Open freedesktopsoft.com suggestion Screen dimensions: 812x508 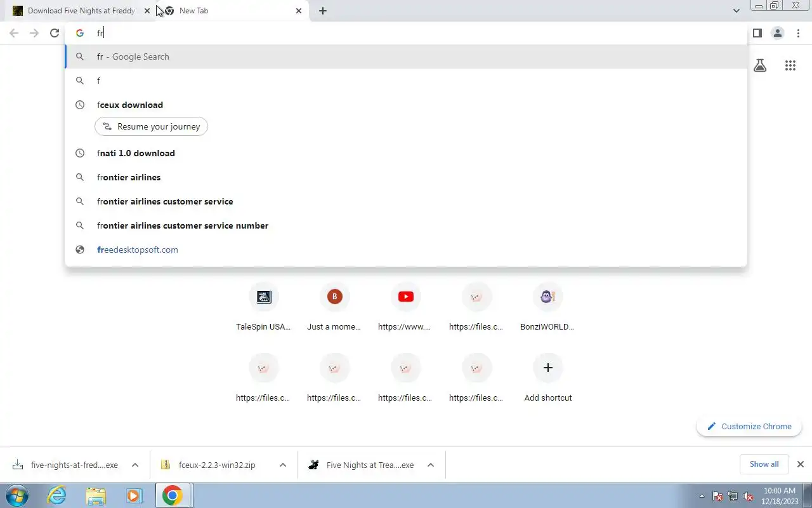(406, 250)
